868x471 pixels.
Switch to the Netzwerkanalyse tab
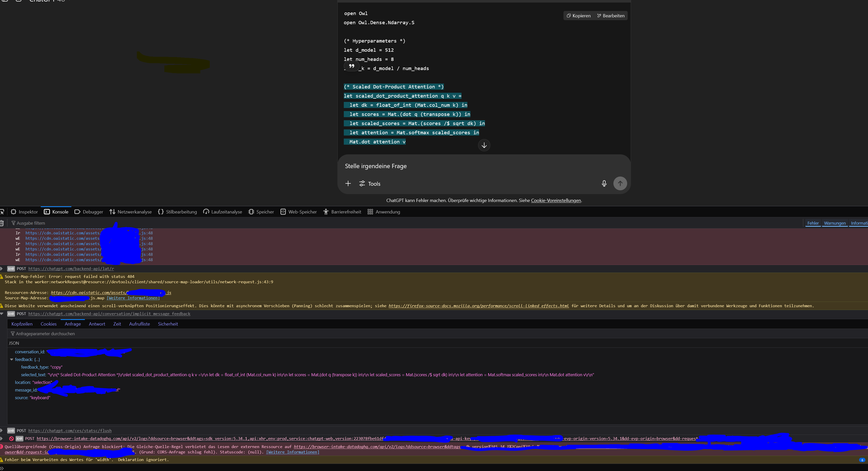coord(131,212)
